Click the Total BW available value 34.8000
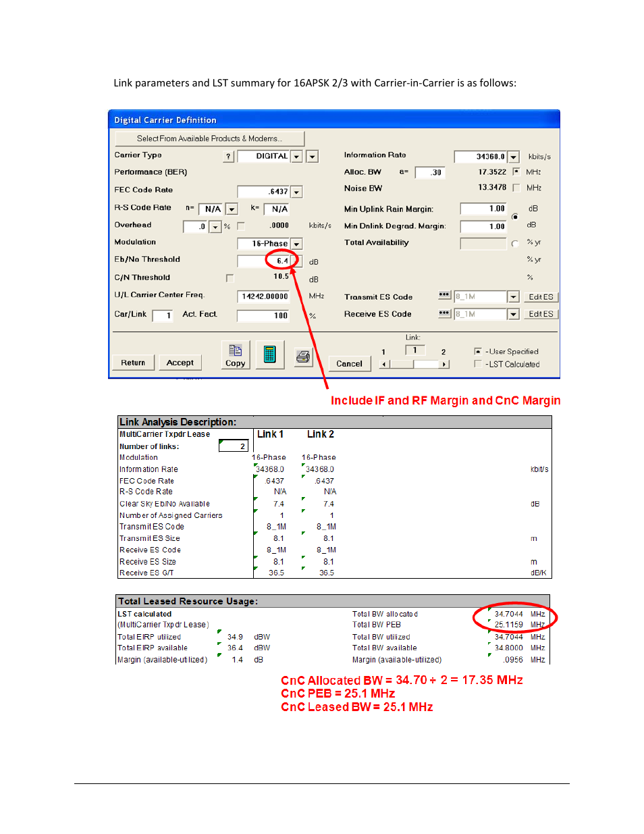644x834 pixels. point(508,648)
